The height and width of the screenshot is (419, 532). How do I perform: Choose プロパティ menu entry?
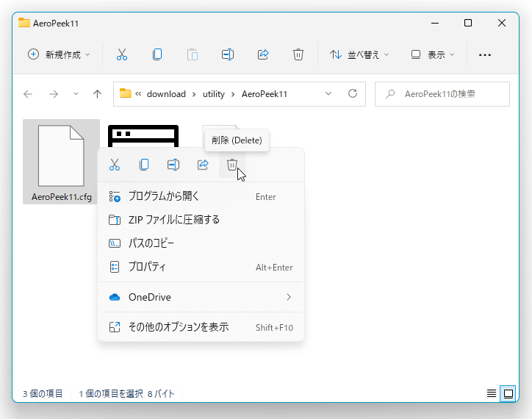click(201, 267)
